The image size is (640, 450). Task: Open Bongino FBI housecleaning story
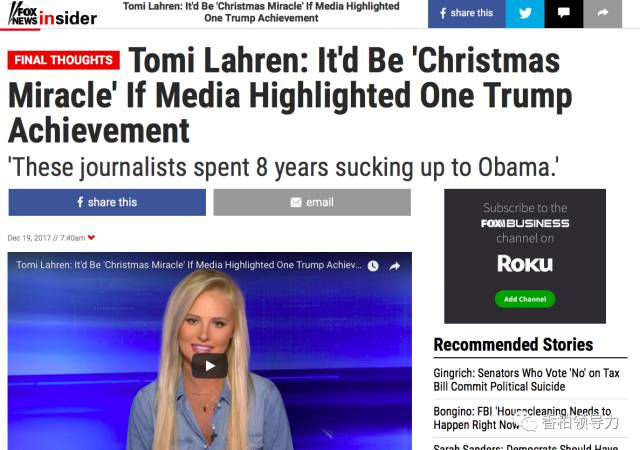[522, 418]
